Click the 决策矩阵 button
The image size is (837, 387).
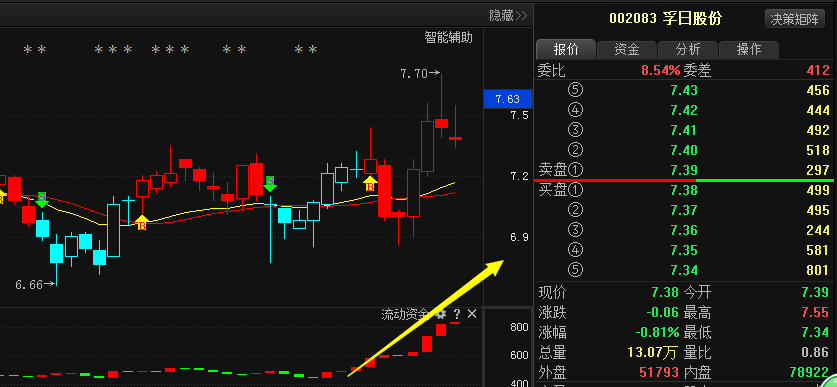(x=794, y=19)
